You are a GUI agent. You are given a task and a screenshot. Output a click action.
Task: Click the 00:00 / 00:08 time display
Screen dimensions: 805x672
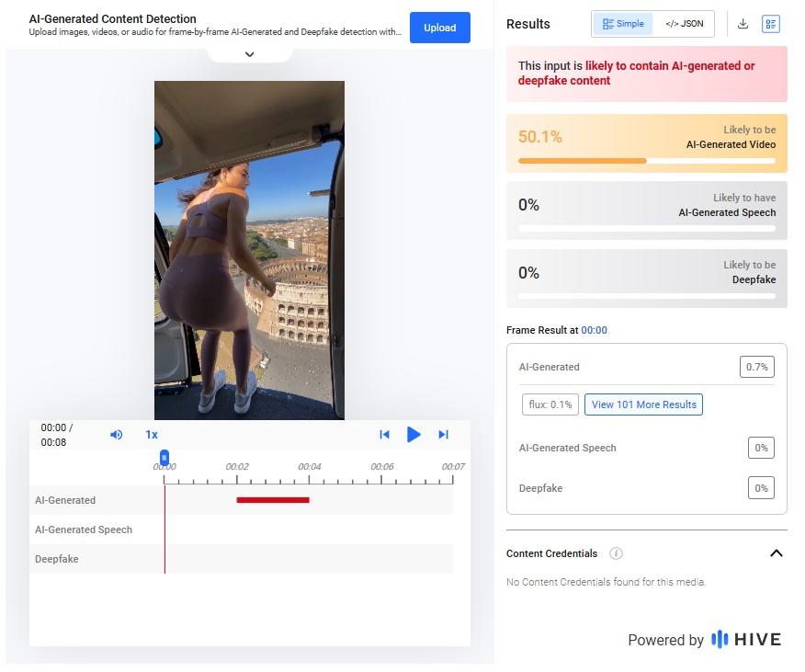point(56,435)
